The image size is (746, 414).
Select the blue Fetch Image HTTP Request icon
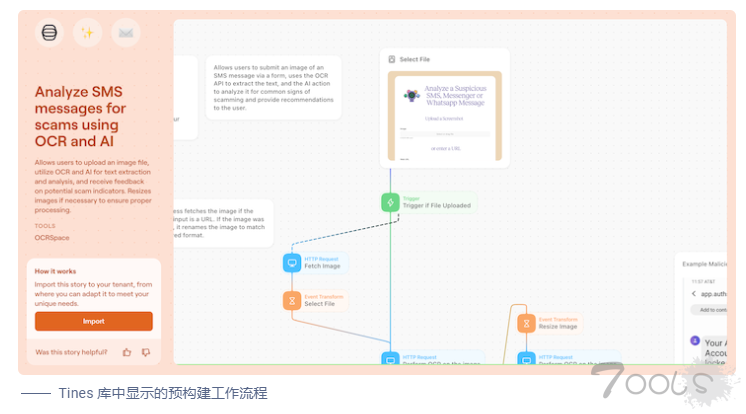click(292, 263)
